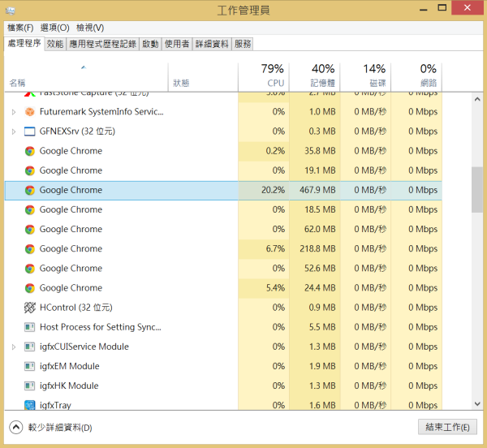487x448 pixels.
Task: Click the Host Process for Setting Sync icon
Action: (x=29, y=327)
